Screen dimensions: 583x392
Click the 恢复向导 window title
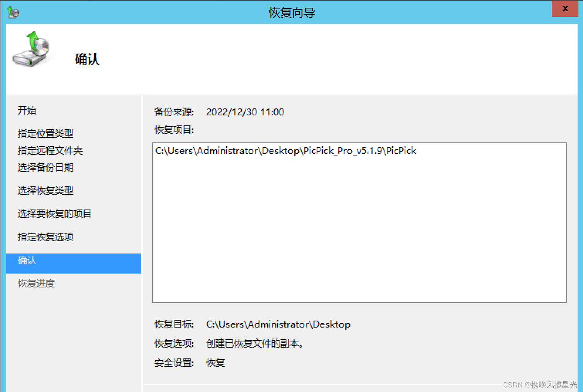(x=292, y=13)
